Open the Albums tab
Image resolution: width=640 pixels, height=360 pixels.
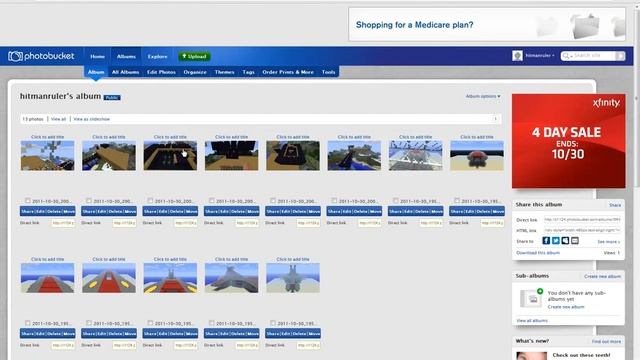click(x=126, y=56)
